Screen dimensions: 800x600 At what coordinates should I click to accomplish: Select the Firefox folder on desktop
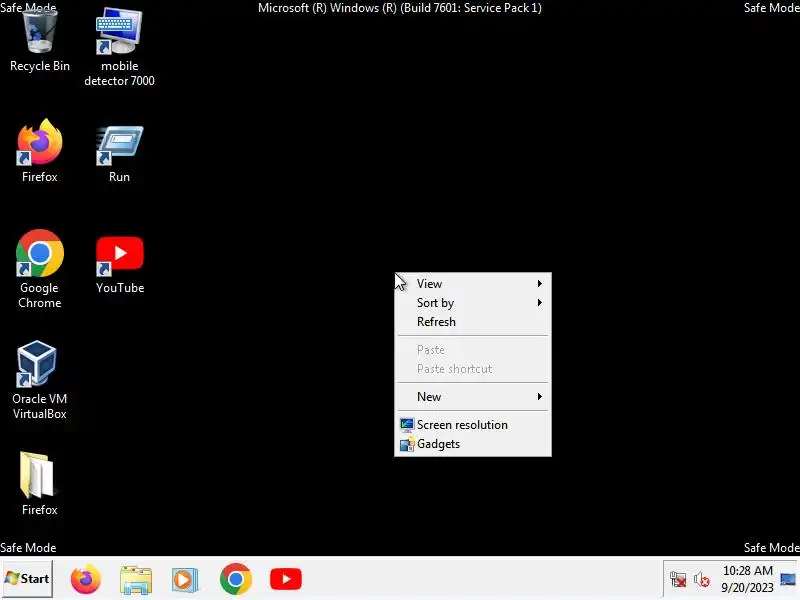click(x=39, y=484)
